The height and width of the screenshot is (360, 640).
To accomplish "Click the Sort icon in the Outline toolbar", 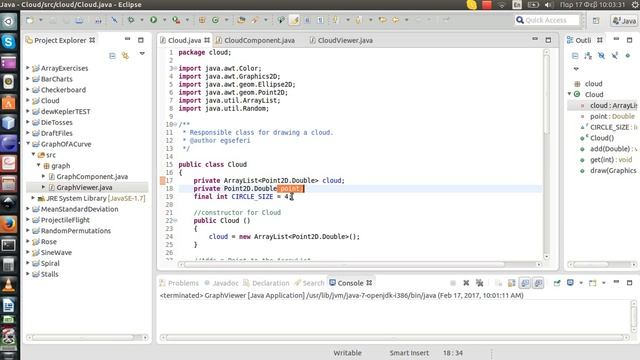I will coord(588,56).
